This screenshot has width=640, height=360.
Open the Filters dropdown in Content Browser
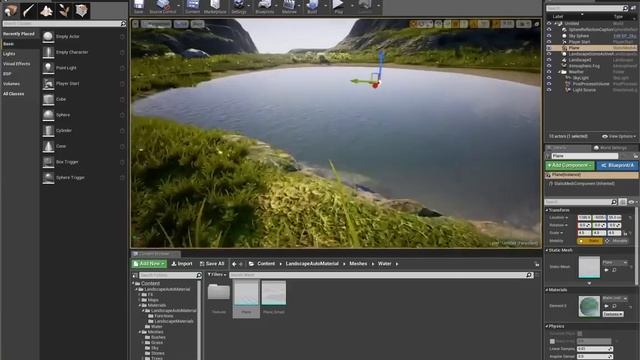tap(217, 275)
